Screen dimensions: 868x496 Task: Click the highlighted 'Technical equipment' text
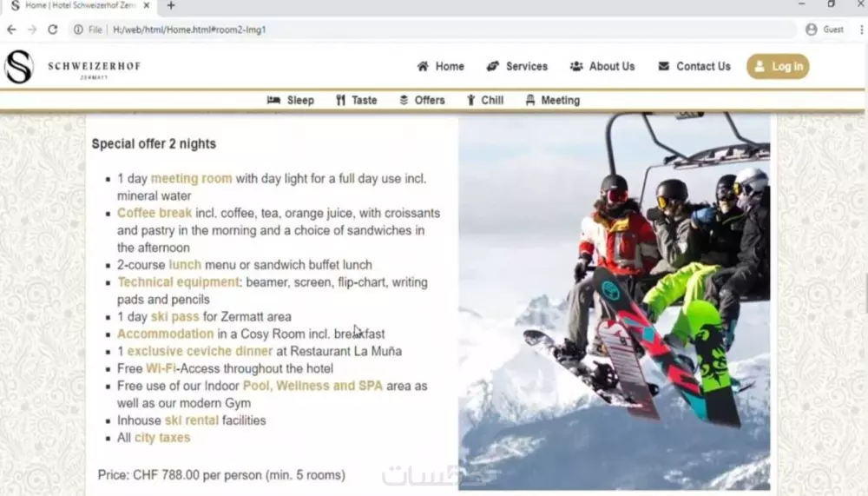tap(178, 282)
